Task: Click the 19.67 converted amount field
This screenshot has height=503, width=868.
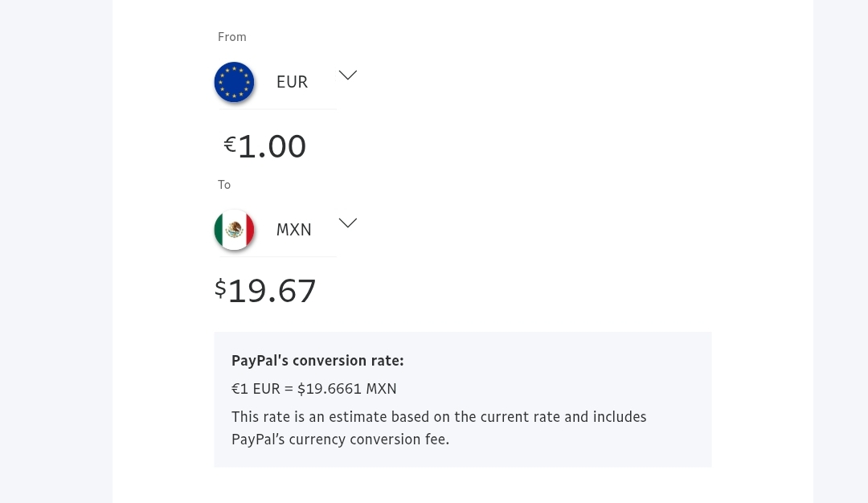Action: pos(272,291)
